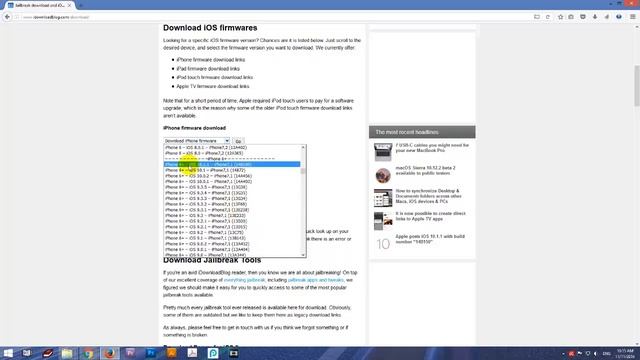The height and width of the screenshot is (360, 640).
Task: Choose iPhone 6+ iOS 10.0.2 option
Action: click(x=232, y=176)
